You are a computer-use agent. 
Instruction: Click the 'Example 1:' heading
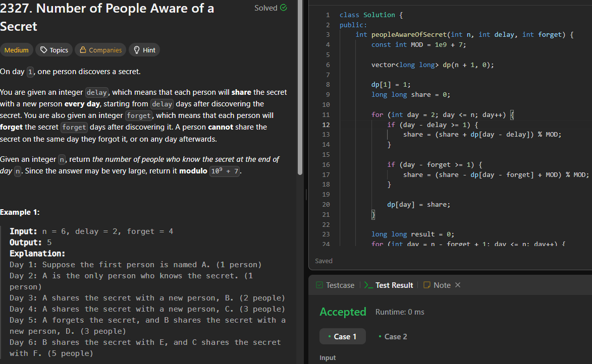(x=20, y=212)
